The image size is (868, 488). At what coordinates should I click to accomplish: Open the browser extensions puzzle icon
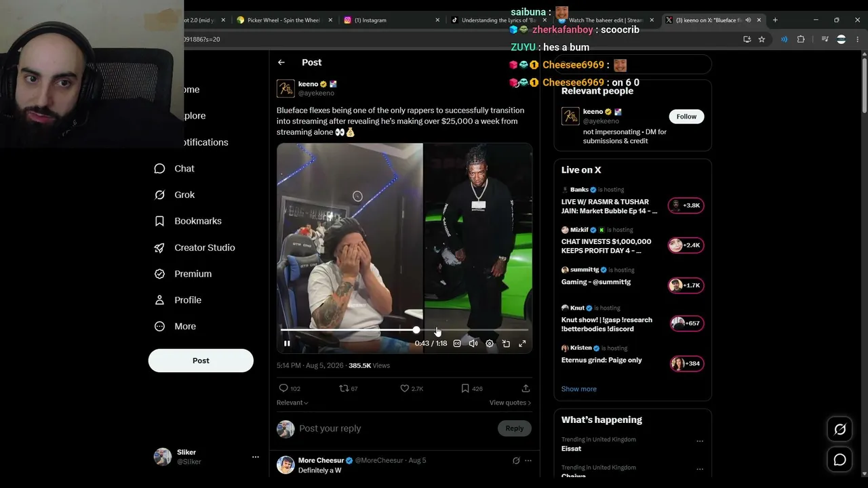coord(801,39)
